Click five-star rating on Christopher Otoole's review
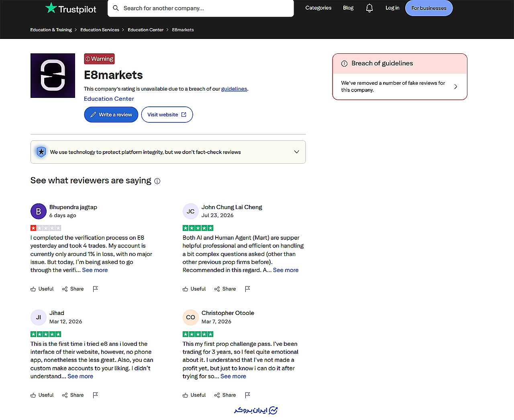Viewport: 514px width, 420px height. (x=198, y=334)
